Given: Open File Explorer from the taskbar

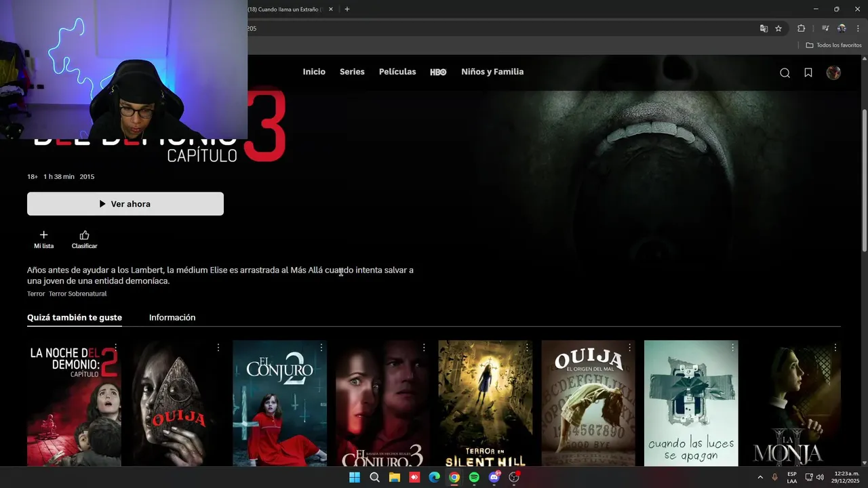Looking at the screenshot, I should pos(395,477).
